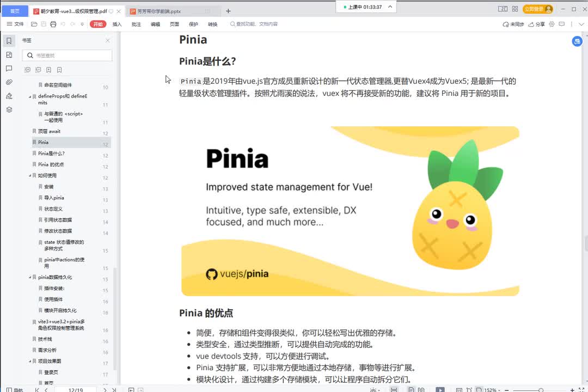
Task: Click the page number field 12/19
Action: coord(76,390)
